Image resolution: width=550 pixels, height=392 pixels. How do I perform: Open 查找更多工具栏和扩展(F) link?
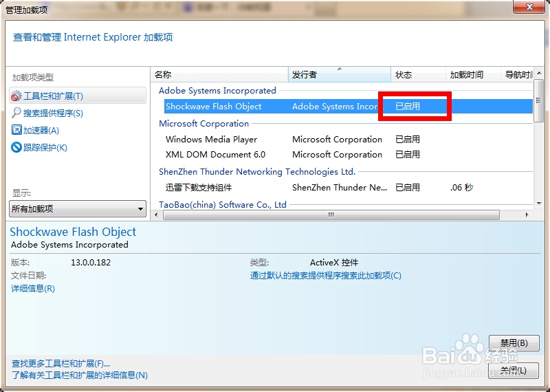(60, 364)
